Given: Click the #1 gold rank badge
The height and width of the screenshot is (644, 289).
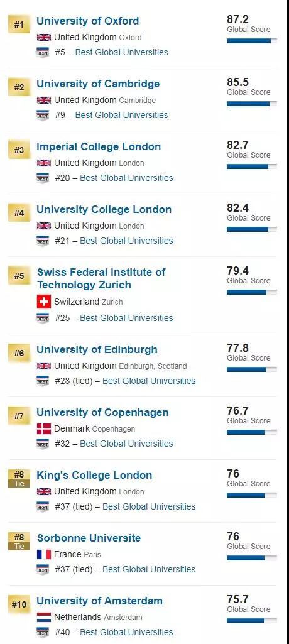Looking at the screenshot, I should point(19,25).
